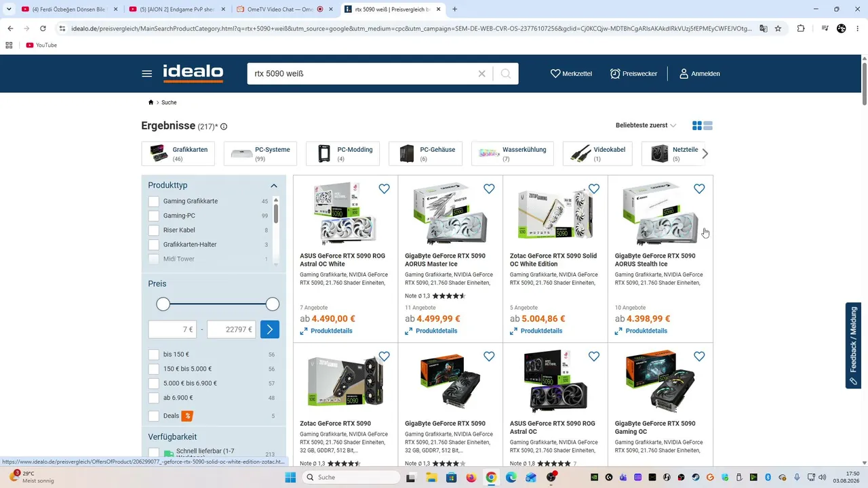Image resolution: width=868 pixels, height=488 pixels.
Task: Open the ASUS ROG Astral OC White product image
Action: coord(345,213)
